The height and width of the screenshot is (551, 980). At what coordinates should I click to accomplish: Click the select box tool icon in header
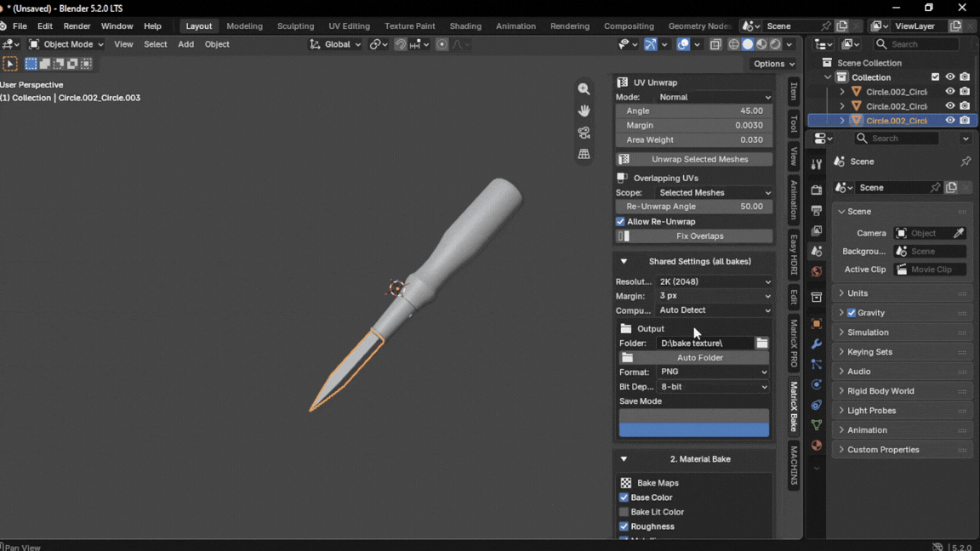10,64
